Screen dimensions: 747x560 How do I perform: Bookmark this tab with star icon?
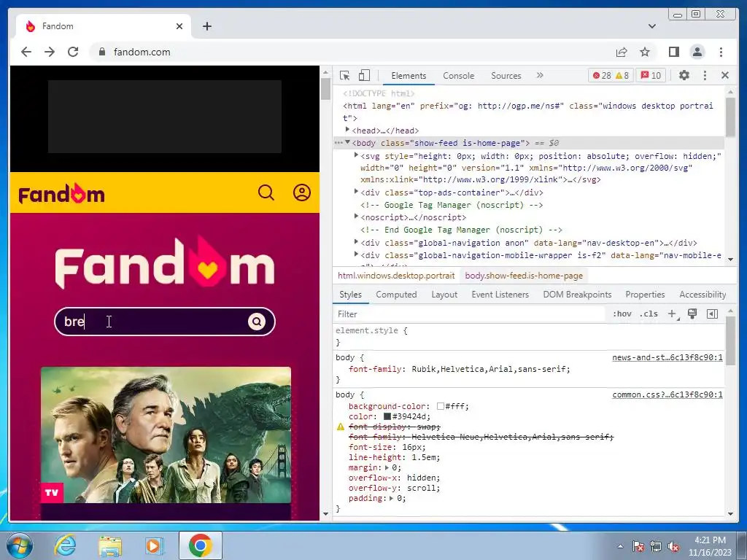645,52
